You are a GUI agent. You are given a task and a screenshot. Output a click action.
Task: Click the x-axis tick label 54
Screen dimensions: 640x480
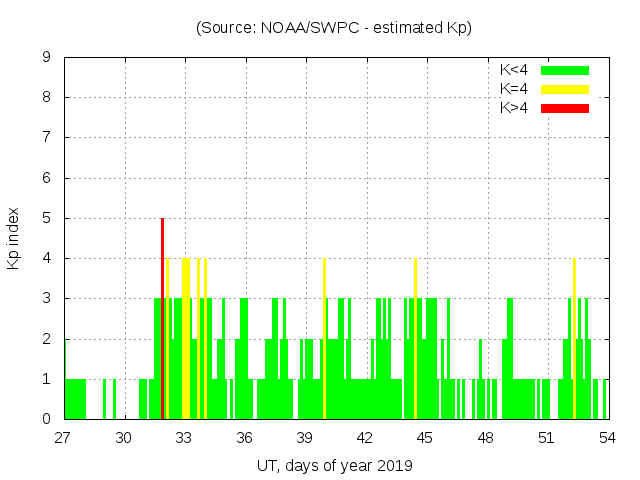pyautogui.click(x=606, y=437)
